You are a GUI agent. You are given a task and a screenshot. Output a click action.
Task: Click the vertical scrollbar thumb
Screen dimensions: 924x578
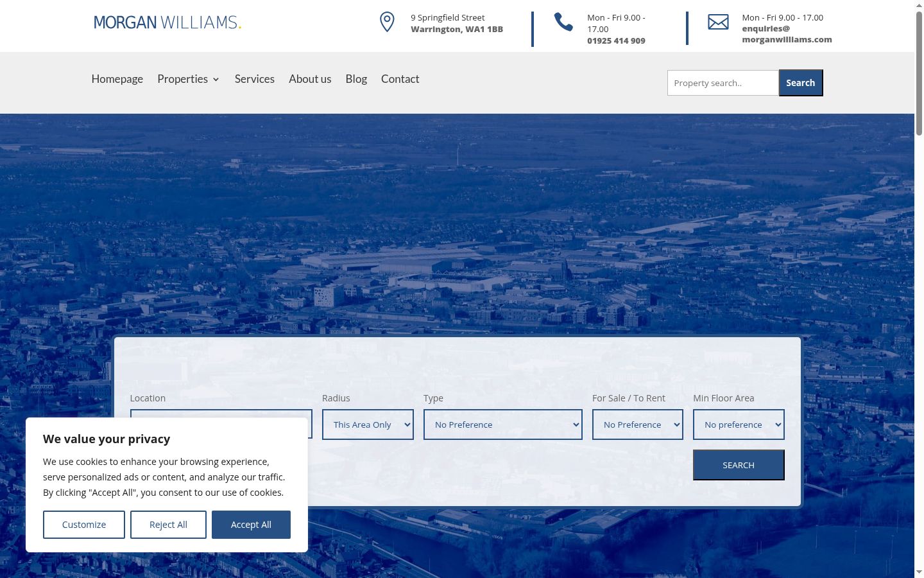919,73
